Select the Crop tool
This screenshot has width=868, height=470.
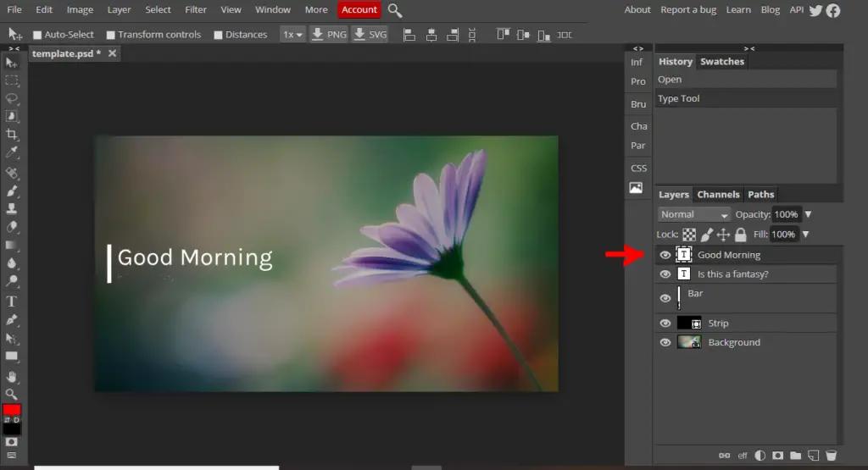pos(11,135)
